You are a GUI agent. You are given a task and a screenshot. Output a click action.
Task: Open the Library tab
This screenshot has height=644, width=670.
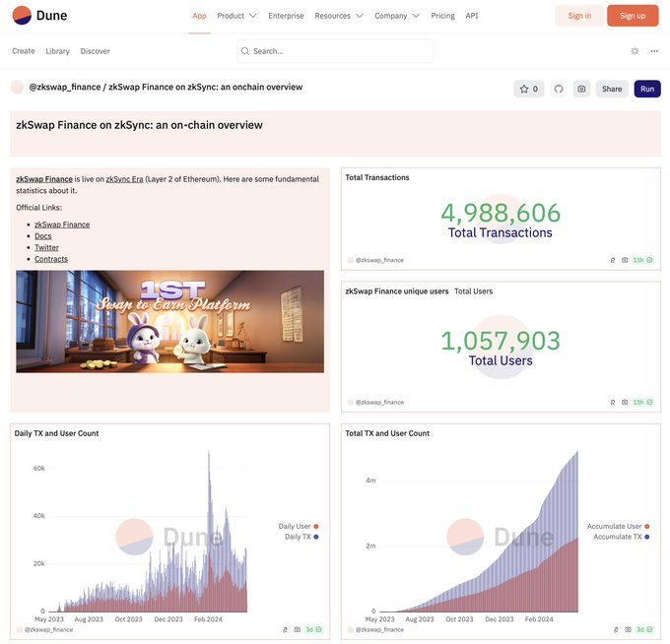click(58, 51)
